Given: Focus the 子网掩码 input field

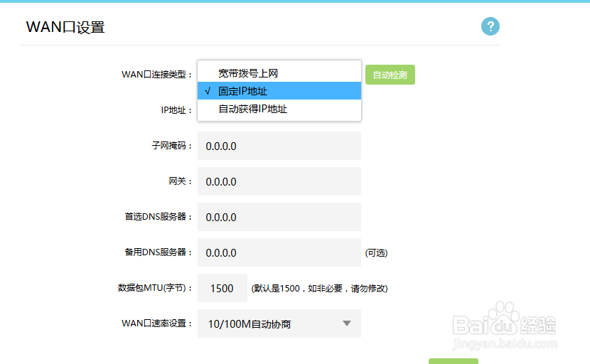Looking at the screenshot, I should 279,146.
